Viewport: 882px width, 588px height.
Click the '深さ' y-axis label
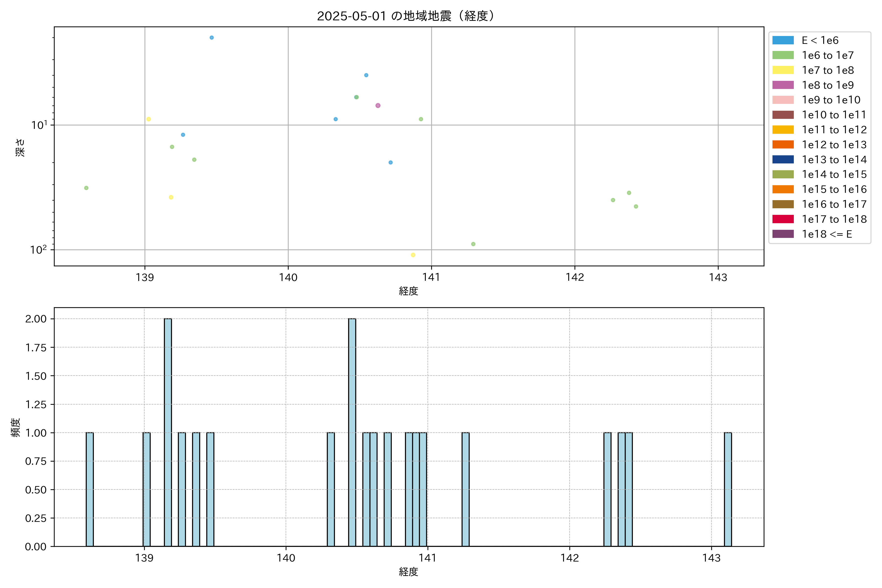pyautogui.click(x=20, y=147)
